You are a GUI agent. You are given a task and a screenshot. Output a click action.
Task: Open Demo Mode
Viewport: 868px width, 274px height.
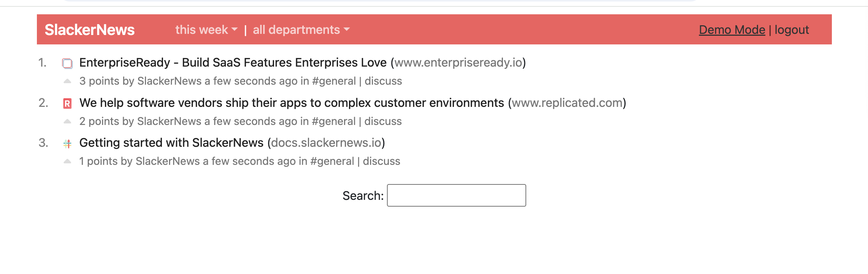pyautogui.click(x=732, y=29)
